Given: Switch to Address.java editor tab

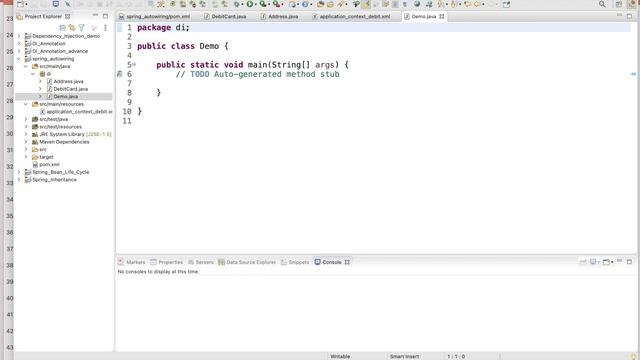Looking at the screenshot, I should click(280, 16).
